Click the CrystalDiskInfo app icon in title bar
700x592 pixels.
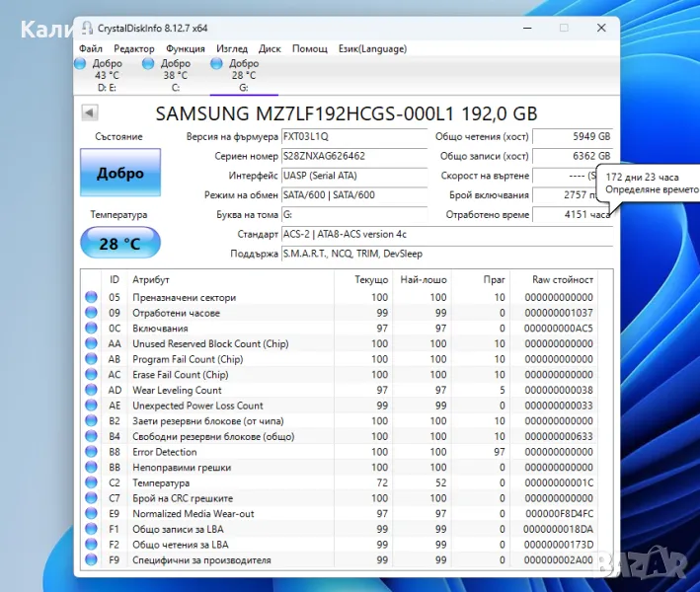[x=87, y=29]
